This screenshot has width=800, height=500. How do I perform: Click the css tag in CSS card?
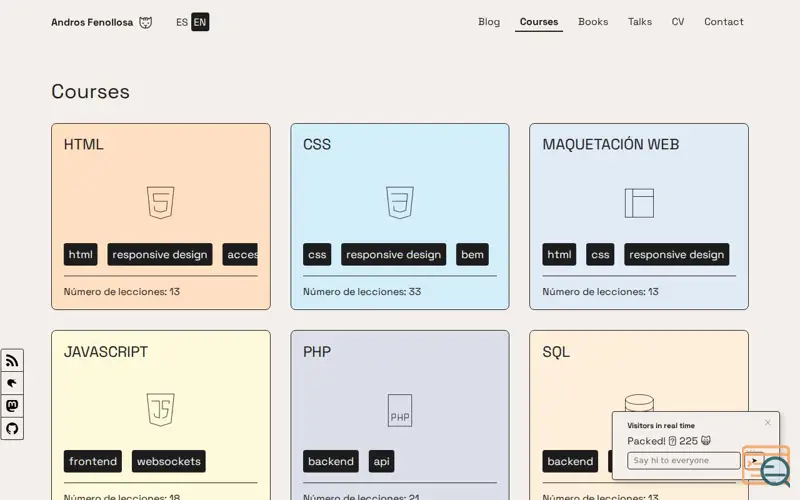[317, 255]
